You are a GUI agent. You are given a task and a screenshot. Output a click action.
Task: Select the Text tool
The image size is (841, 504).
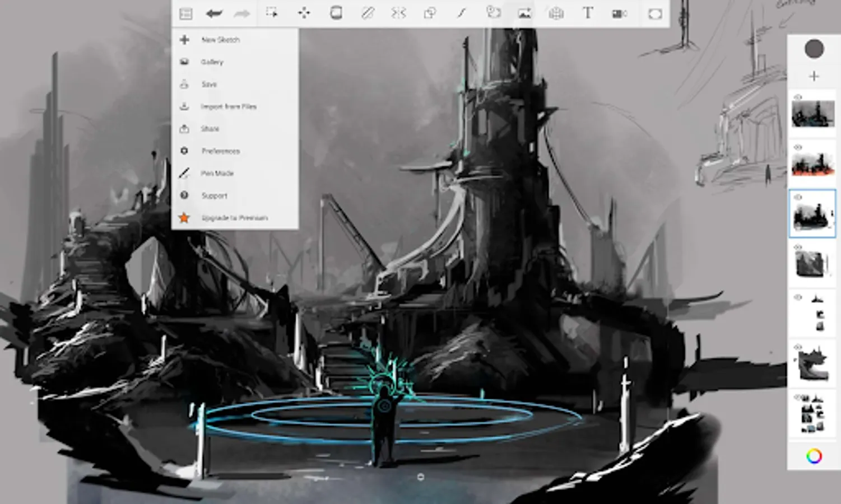click(x=587, y=13)
